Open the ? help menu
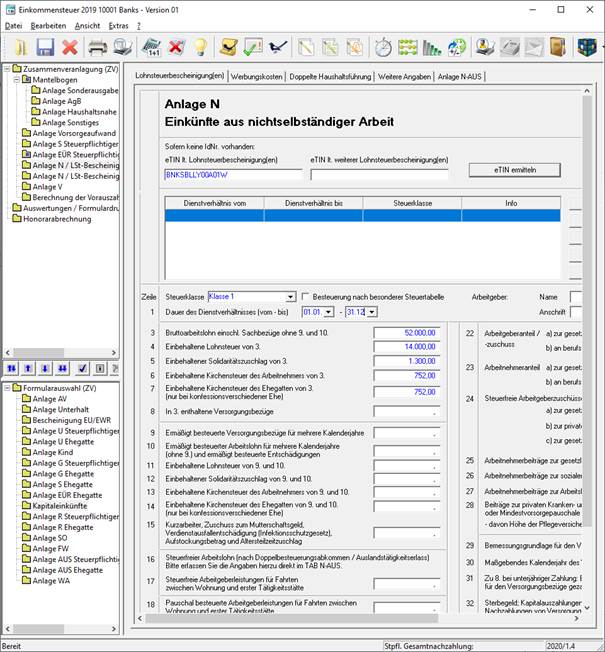This screenshot has width=605, height=652. [139, 26]
